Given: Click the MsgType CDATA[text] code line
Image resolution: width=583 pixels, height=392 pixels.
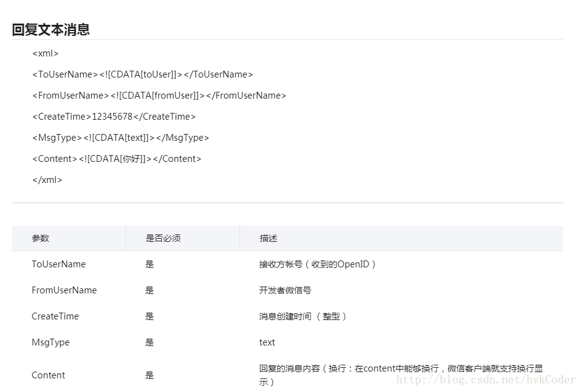Looking at the screenshot, I should pos(121,138).
